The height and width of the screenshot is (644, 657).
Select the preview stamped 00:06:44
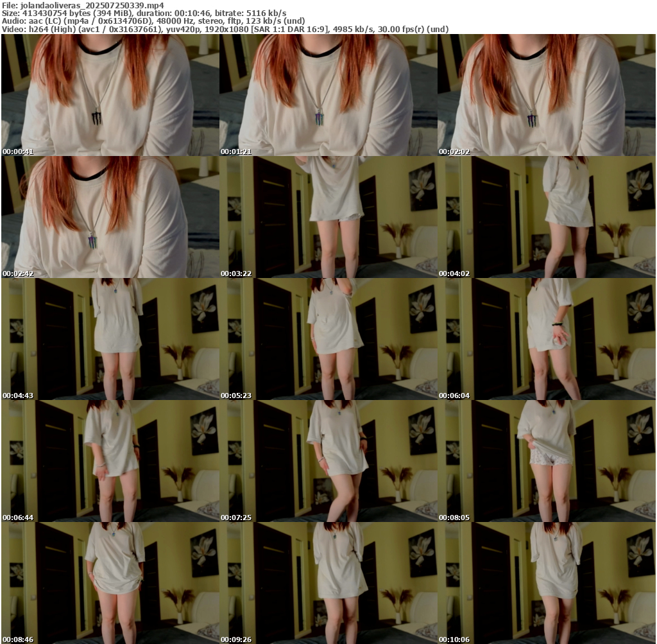[110, 461]
